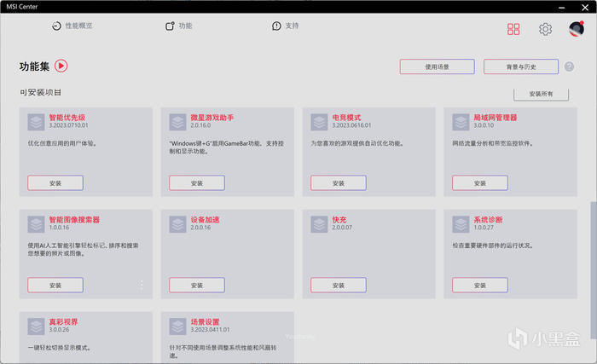The width and height of the screenshot is (597, 364).
Task: Play the 功能集 intro video icon
Action: (61, 66)
